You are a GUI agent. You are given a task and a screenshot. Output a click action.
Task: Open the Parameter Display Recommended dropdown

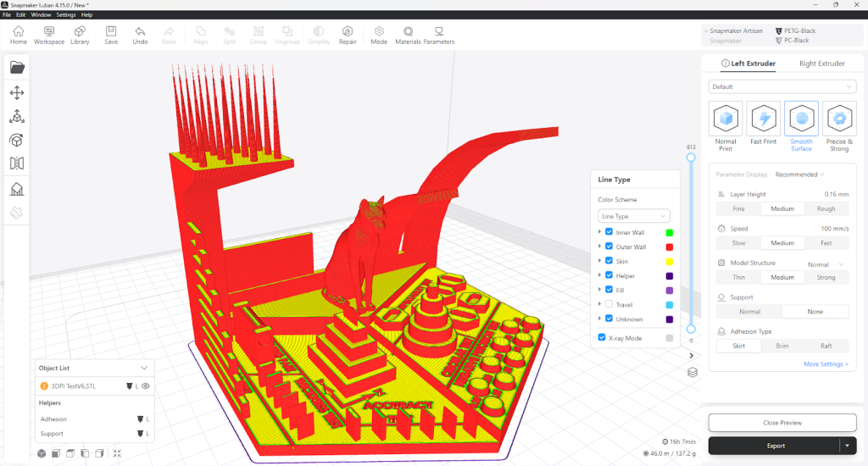click(799, 175)
